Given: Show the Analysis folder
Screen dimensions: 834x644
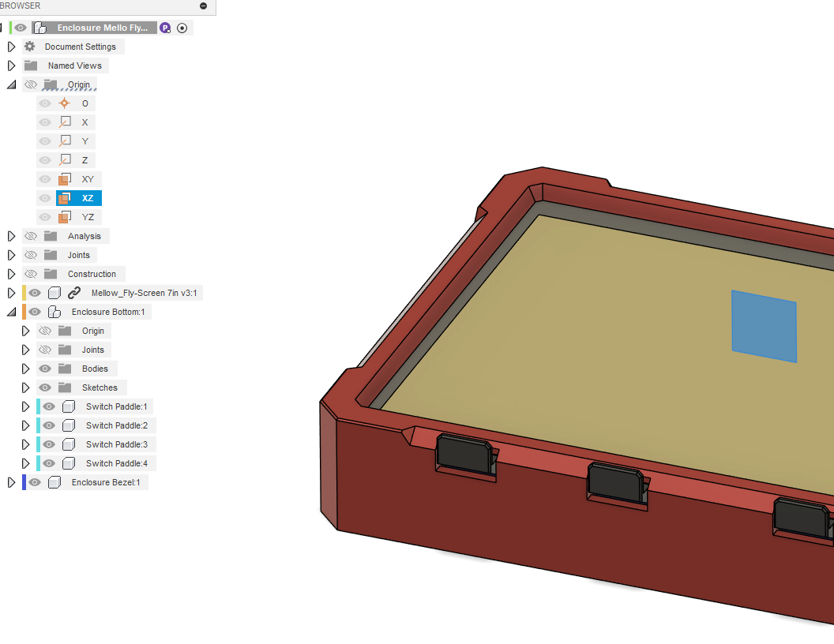Looking at the screenshot, I should 31,236.
